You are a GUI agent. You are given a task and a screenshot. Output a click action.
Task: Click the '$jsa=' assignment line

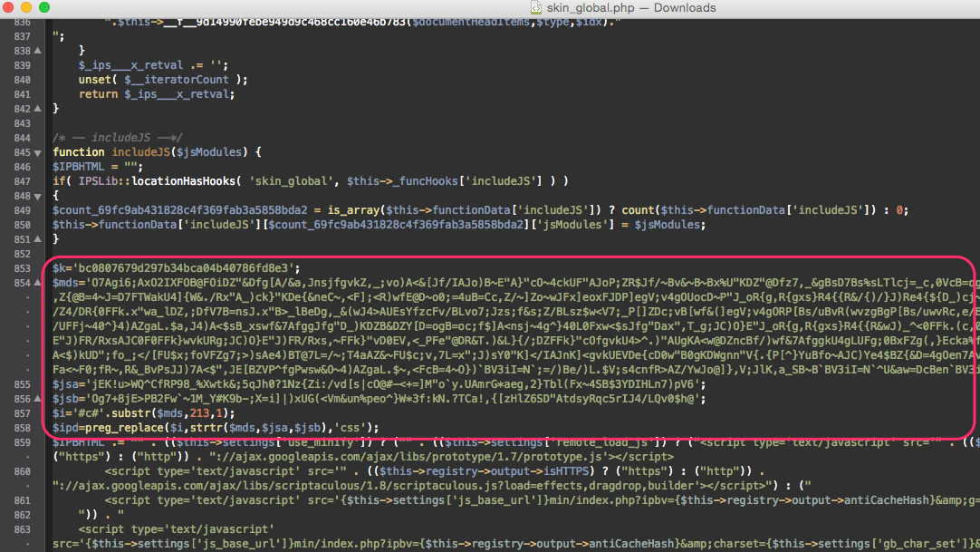pos(380,384)
